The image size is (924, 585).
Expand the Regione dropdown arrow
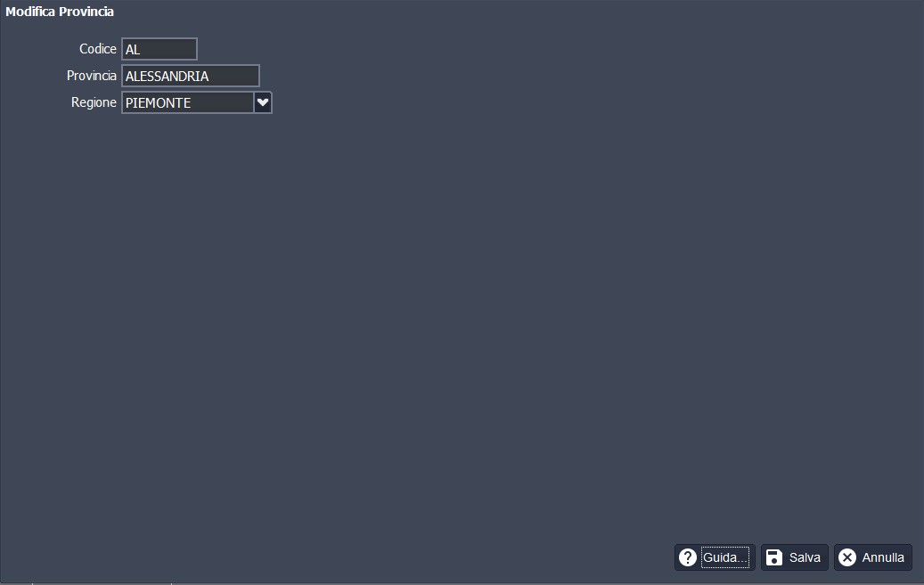(263, 102)
